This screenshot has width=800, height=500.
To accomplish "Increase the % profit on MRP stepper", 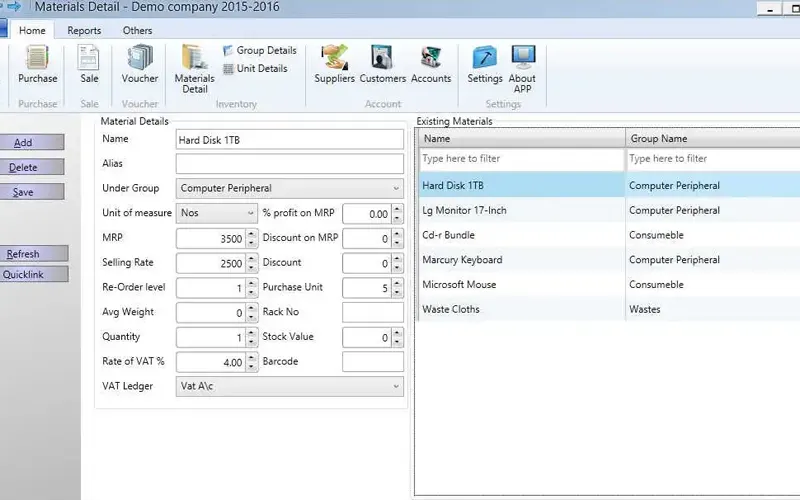I will 397,209.
